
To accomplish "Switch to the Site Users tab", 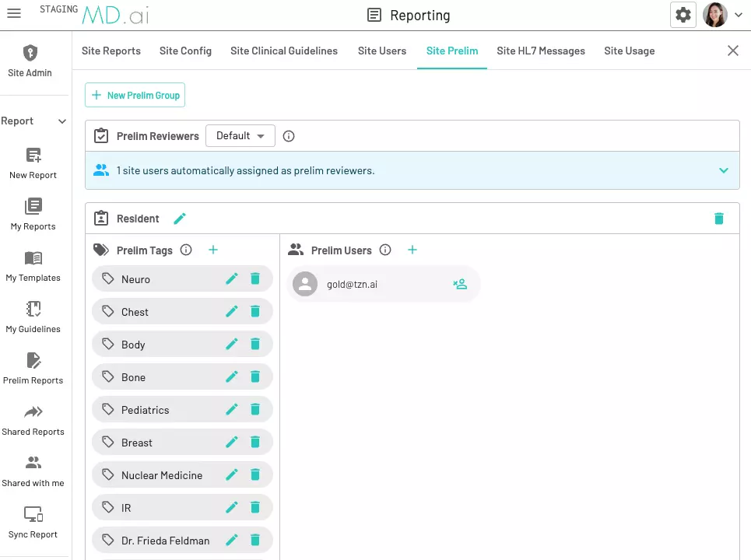I will [x=381, y=51].
